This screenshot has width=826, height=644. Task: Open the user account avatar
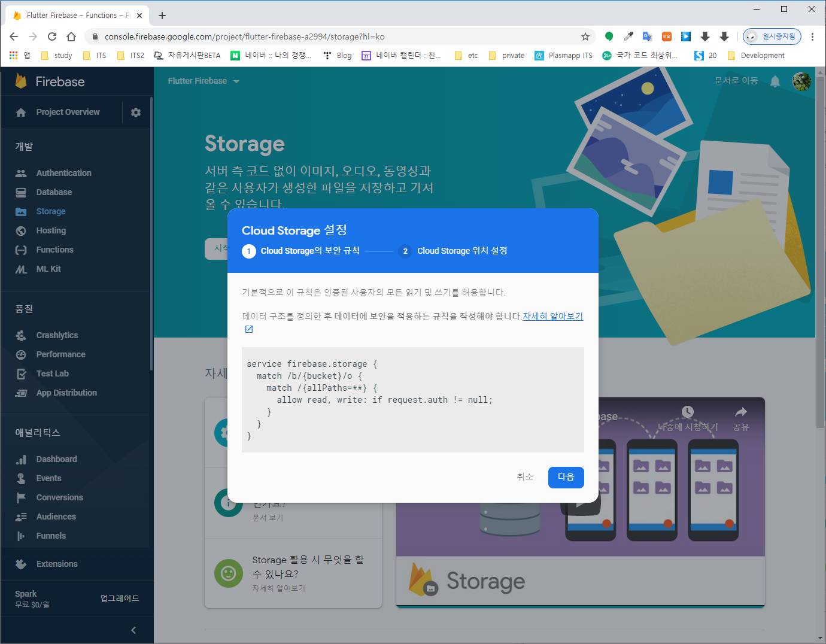(801, 81)
